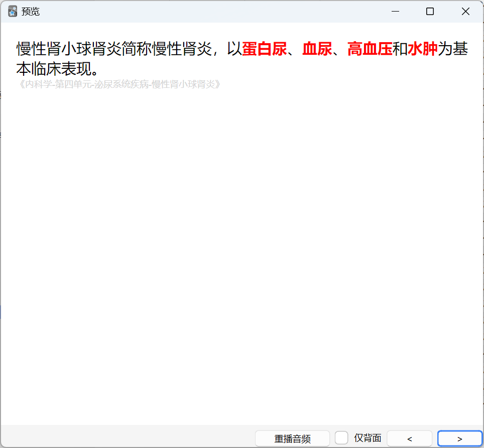484x448 pixels.
Task: Click the red word 高血压
Action: pyautogui.click(x=370, y=49)
